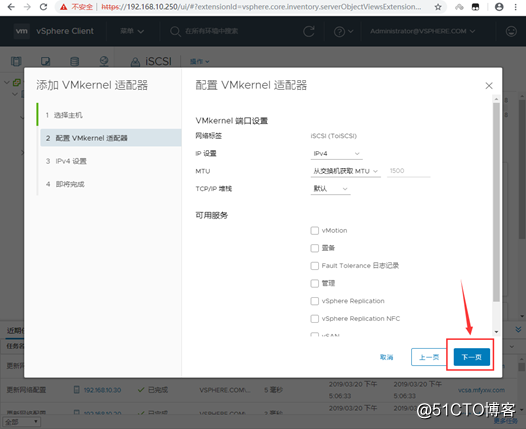Click the wizard scrollbar down arrow
Screen dimensions: 526x429
496,332
